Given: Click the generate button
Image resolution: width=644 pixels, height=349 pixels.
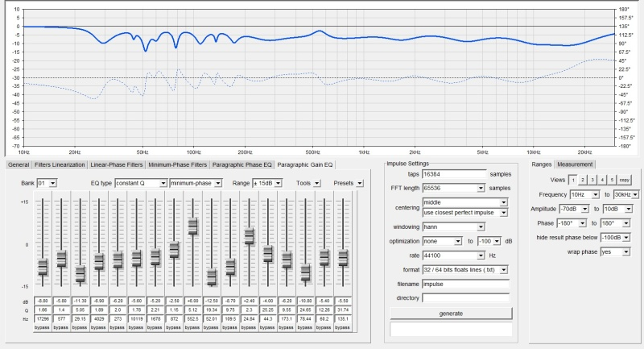Looking at the screenshot, I should [450, 313].
